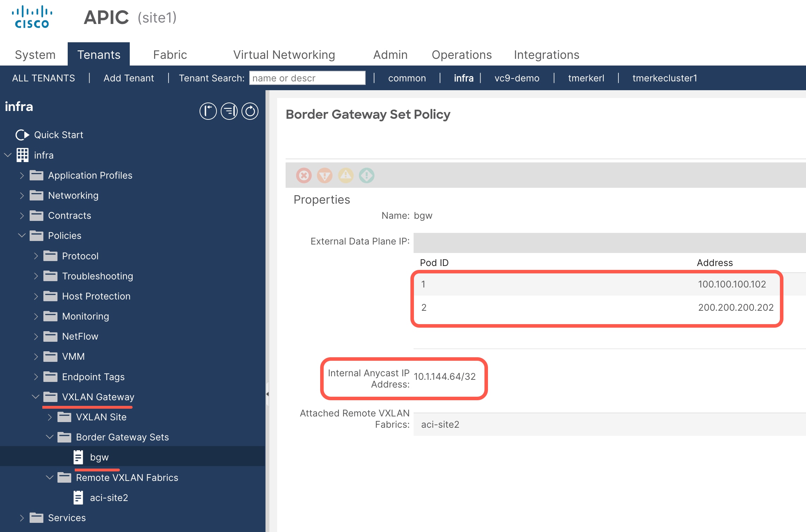Expand the Networking chevron
Screen dimensions: 806x532
(x=22, y=195)
